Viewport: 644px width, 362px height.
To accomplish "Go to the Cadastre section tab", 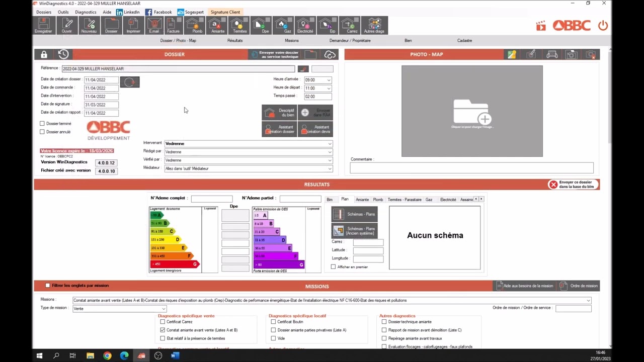I will pos(464,41).
